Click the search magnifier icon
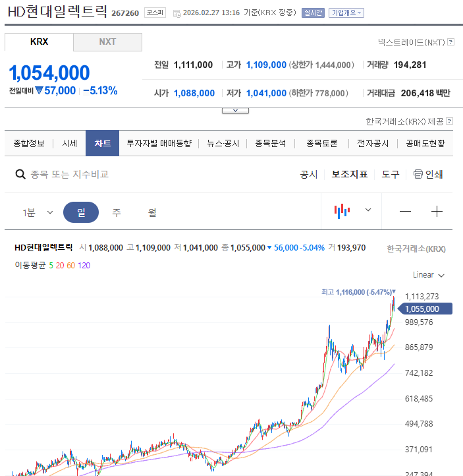Screen dimensions: 463x476 click(x=20, y=174)
